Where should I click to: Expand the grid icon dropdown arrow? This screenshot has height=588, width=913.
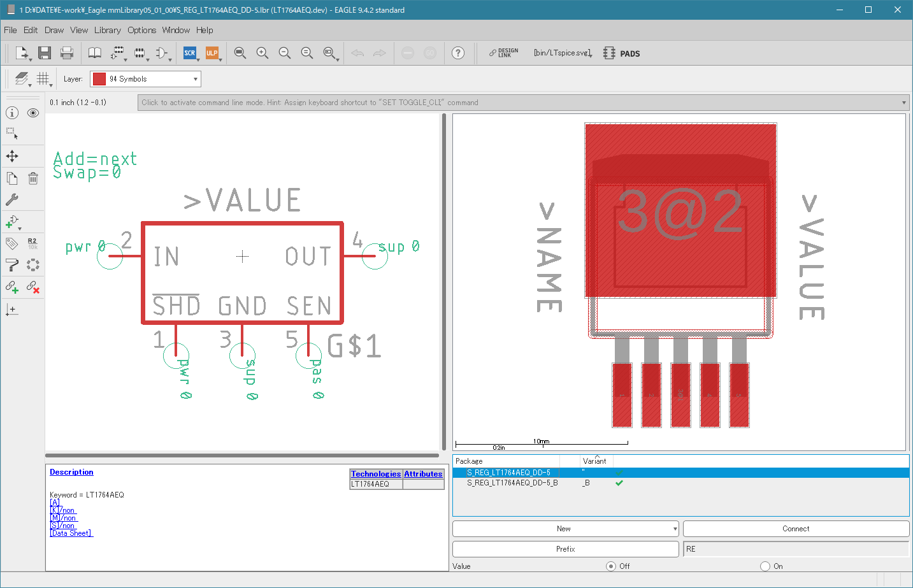[x=51, y=85]
